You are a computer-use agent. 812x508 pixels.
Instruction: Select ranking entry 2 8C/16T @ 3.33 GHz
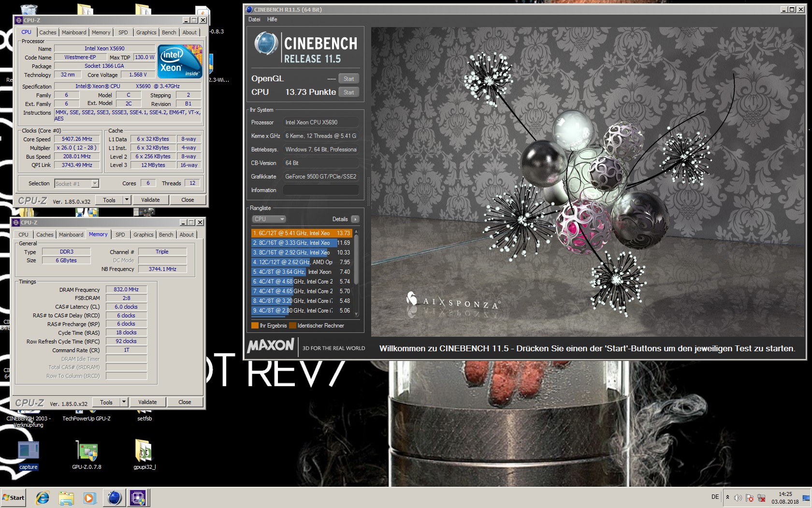[x=301, y=243]
